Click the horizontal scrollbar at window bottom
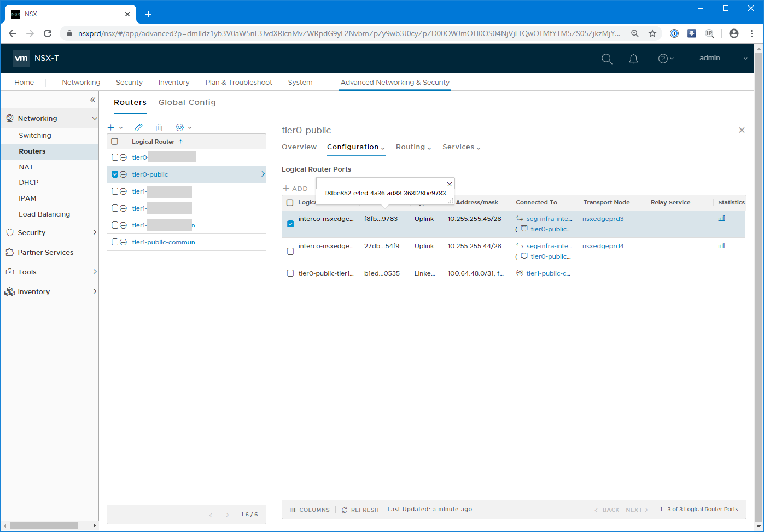The height and width of the screenshot is (532, 764). 44,525
